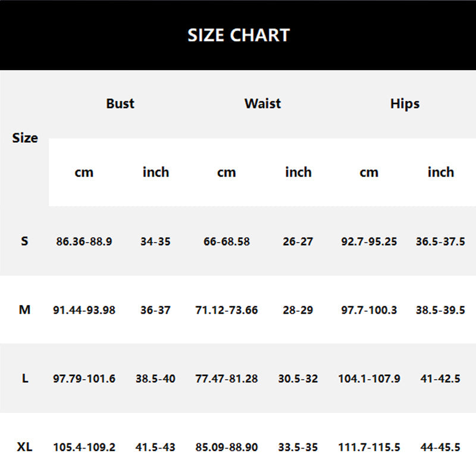Select the 26-27 waist inch cell
This screenshot has height=476, width=476.
click(x=298, y=242)
